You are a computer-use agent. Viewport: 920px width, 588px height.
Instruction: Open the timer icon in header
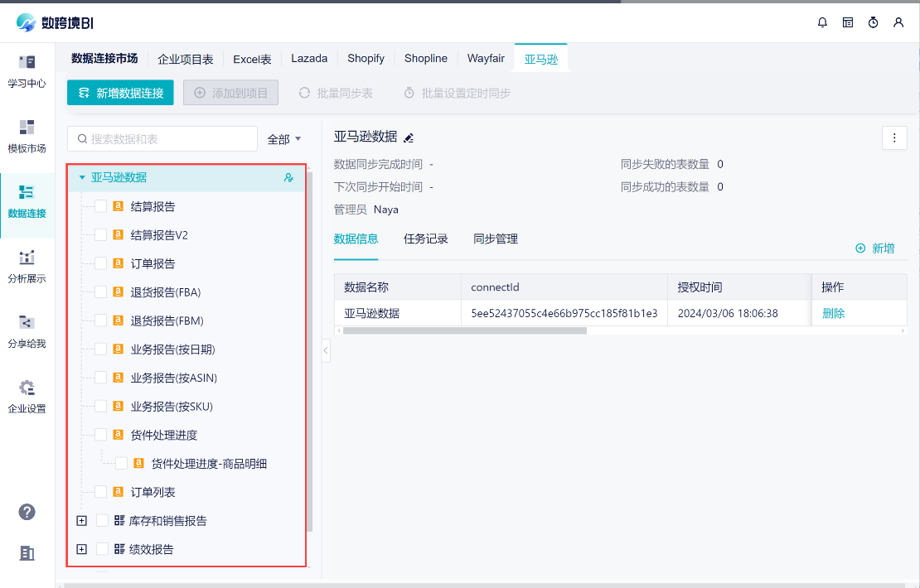[873, 22]
